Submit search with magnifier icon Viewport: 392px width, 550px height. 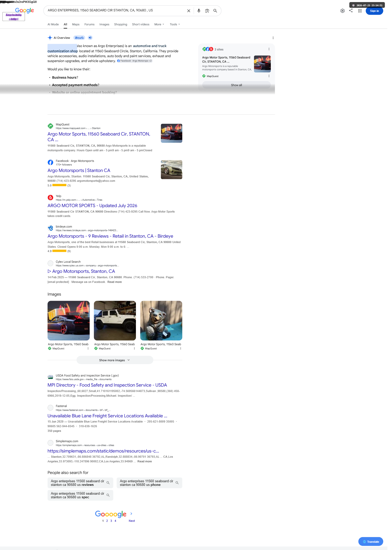pyautogui.click(x=215, y=11)
